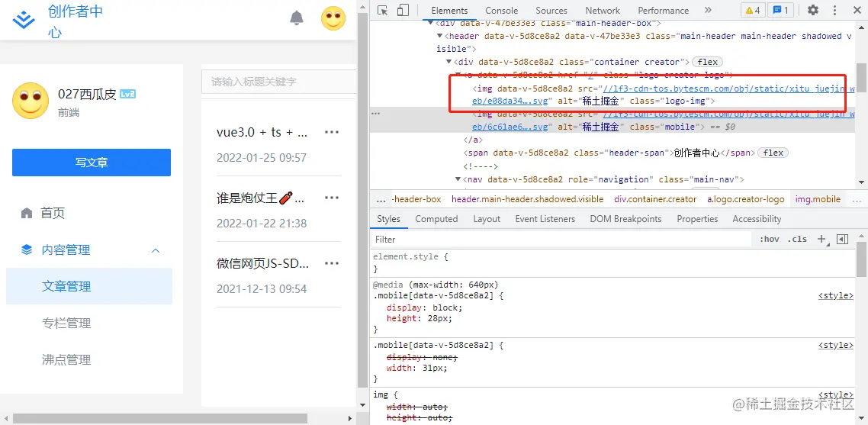
Task: Click the flex badge beside container creator
Action: 708,62
